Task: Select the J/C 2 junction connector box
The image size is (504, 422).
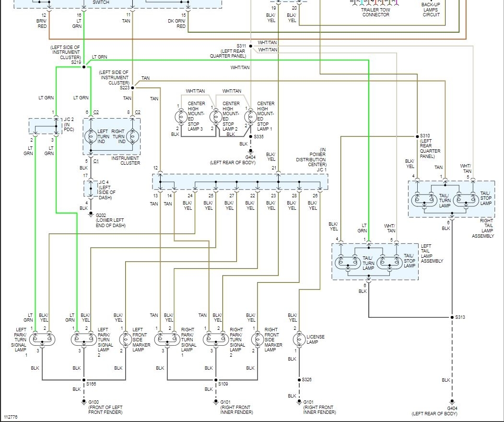Action: tap(46, 126)
